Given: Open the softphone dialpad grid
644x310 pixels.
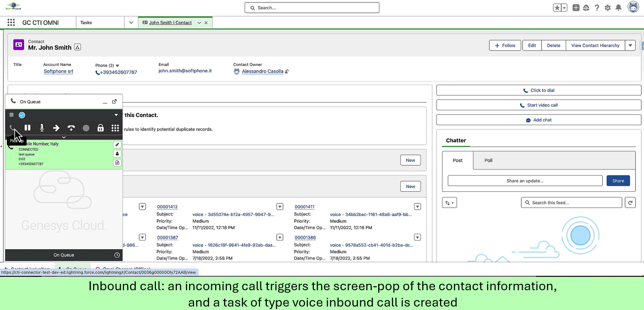Looking at the screenshot, I should click(x=115, y=128).
